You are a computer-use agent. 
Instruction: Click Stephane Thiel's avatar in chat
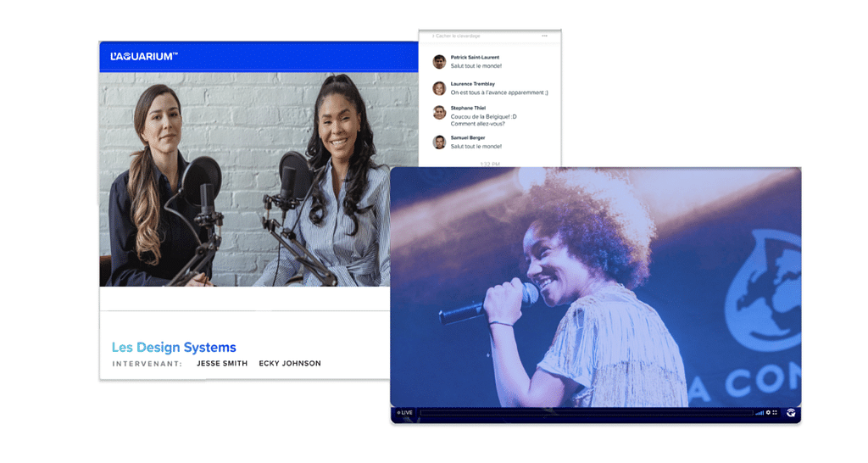click(x=439, y=113)
